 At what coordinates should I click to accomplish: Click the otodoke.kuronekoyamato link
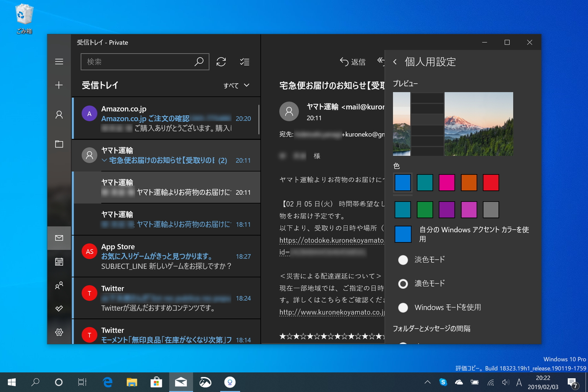332,240
